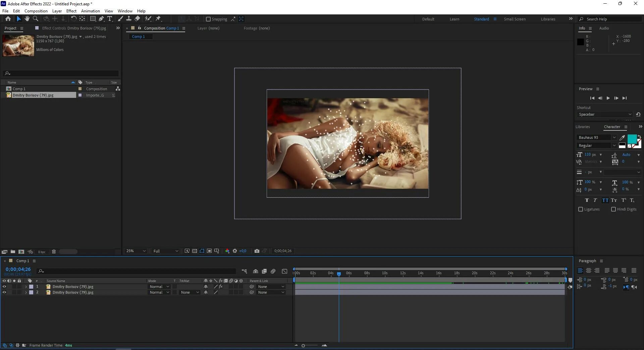
Task: Delete selected project item with trash icon
Action: pyautogui.click(x=54, y=251)
